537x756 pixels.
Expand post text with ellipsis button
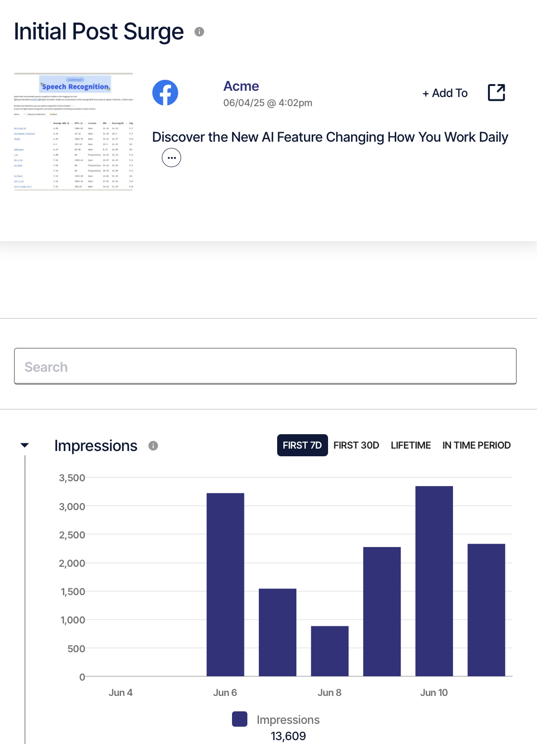(x=171, y=158)
